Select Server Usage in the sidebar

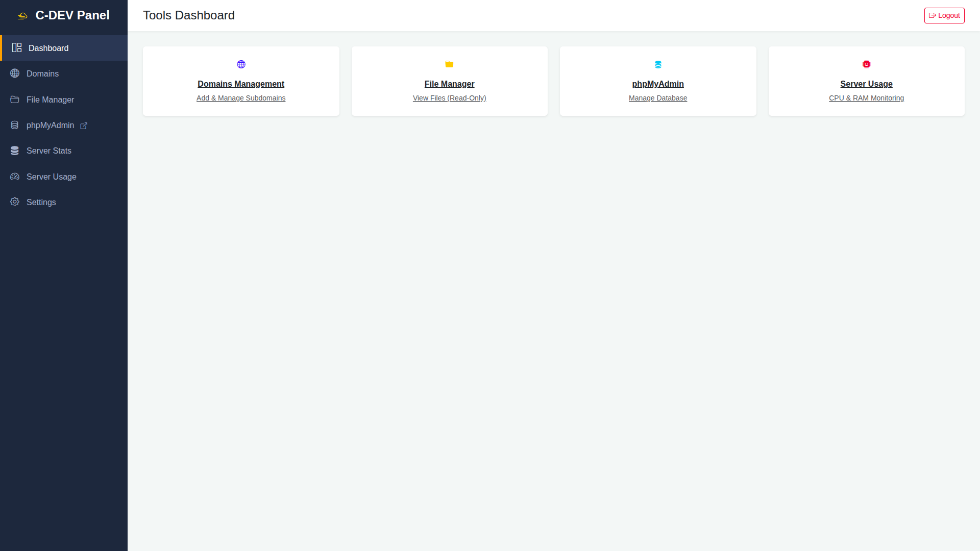(64, 177)
